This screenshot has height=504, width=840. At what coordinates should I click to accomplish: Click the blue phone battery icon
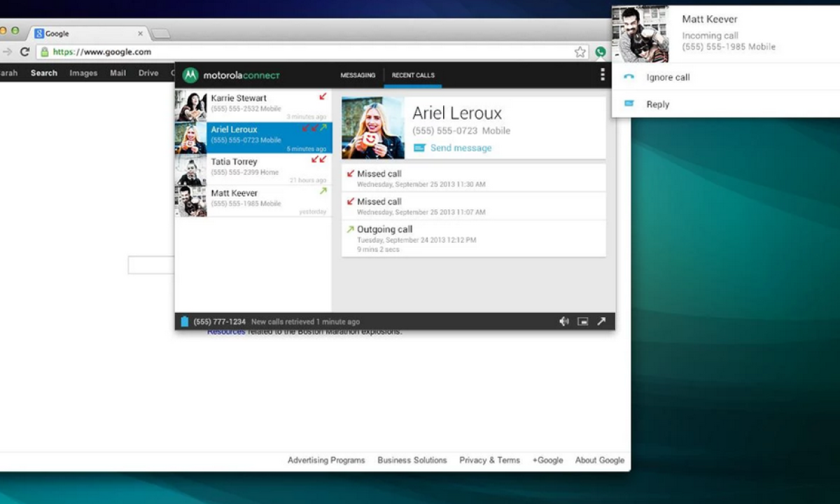[x=185, y=321]
